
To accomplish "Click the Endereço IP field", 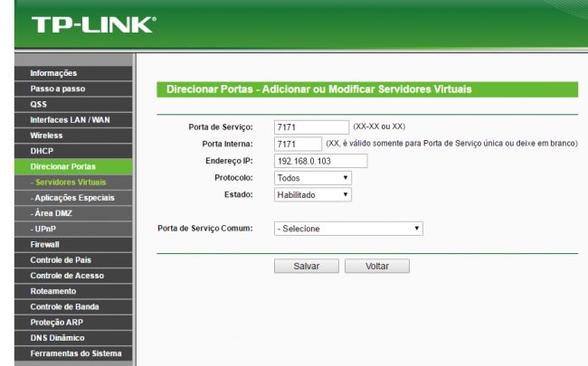I will pyautogui.click(x=320, y=161).
